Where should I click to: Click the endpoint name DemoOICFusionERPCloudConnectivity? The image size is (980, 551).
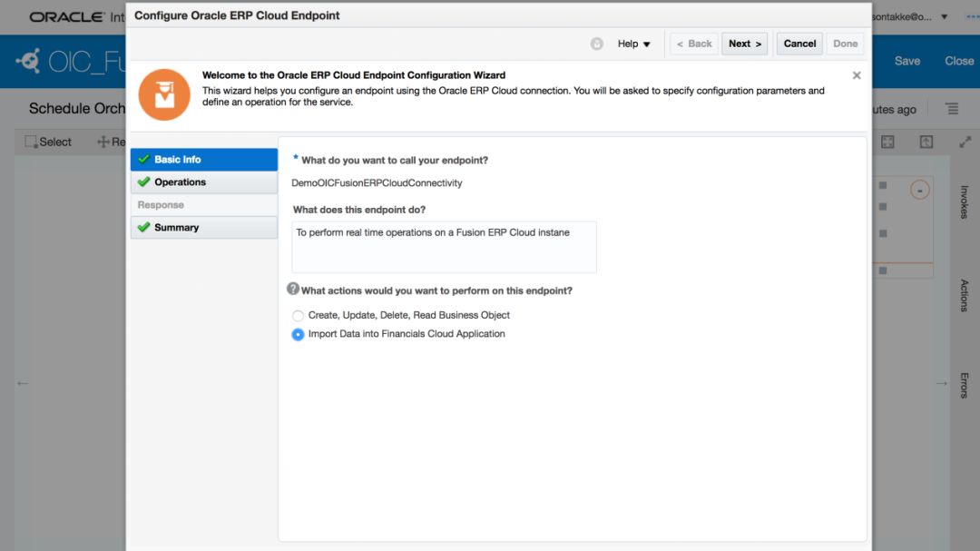tap(377, 183)
